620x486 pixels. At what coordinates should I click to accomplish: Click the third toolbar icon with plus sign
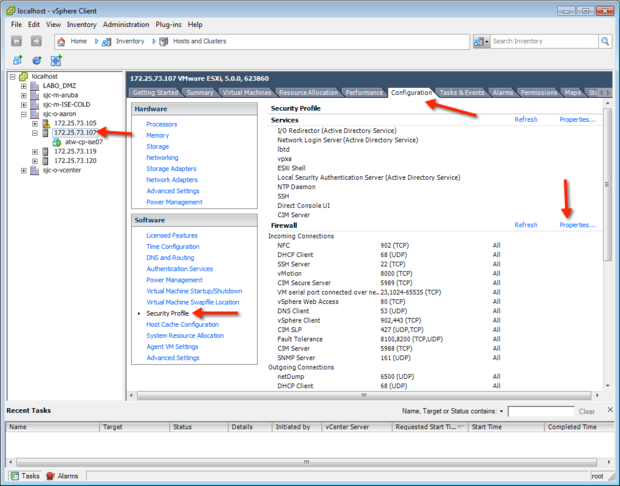pos(56,60)
